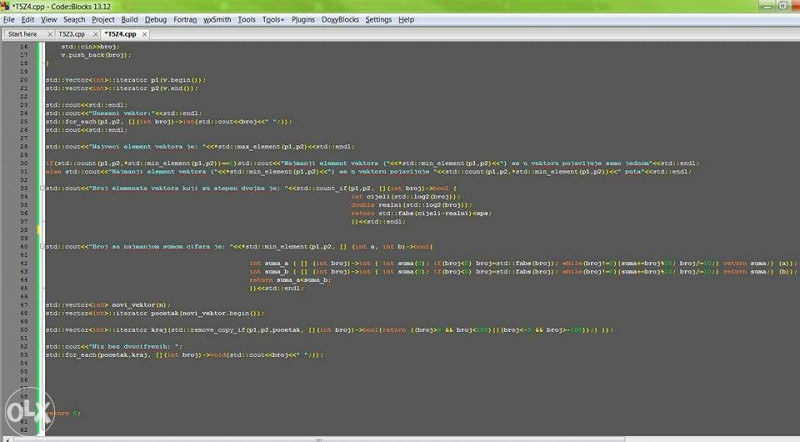The width and height of the screenshot is (800, 442).
Task: Open the Edit menu
Action: 28,19
